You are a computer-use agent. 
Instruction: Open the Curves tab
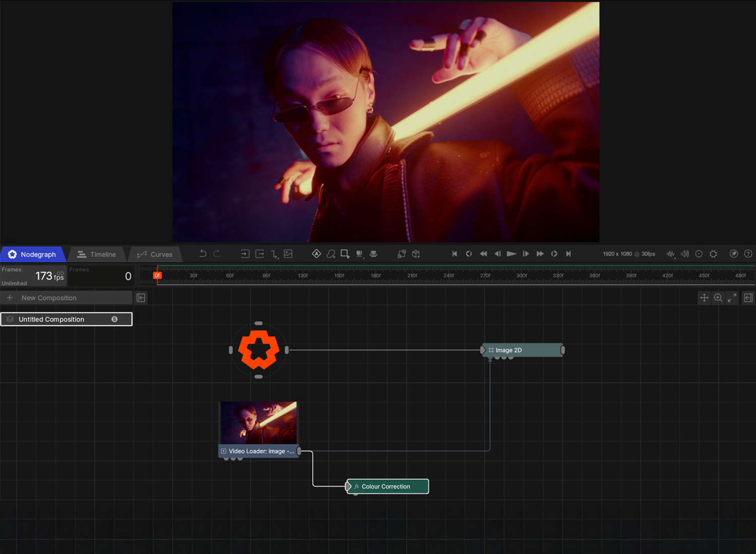click(155, 254)
